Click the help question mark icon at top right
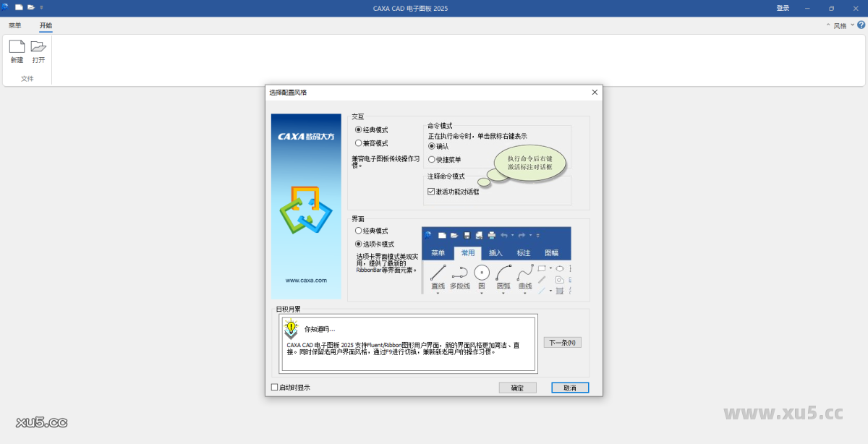Viewport: 868px width, 444px height. [x=861, y=24]
